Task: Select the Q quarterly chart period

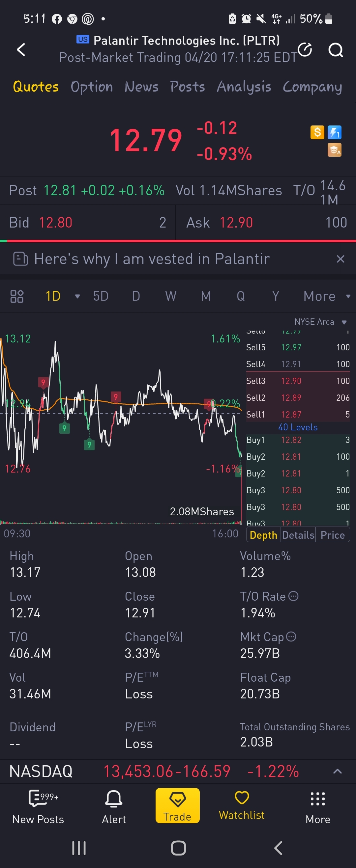Action: [241, 296]
